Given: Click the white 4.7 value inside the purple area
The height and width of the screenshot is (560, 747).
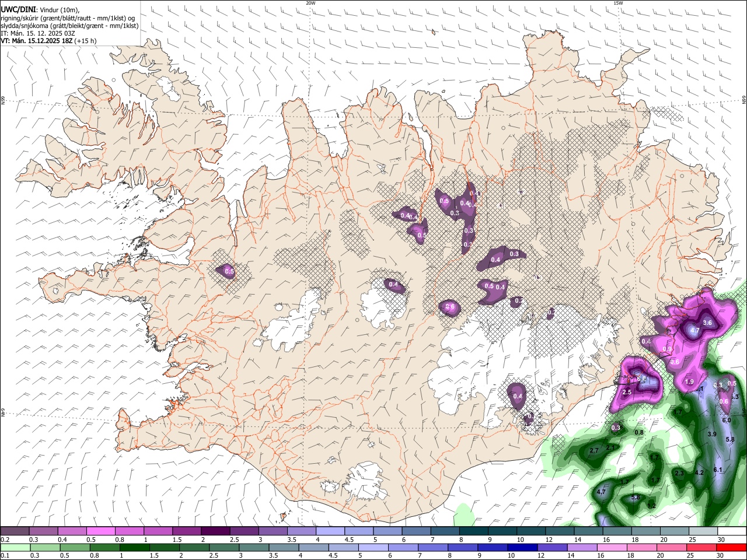Looking at the screenshot, I should [694, 330].
